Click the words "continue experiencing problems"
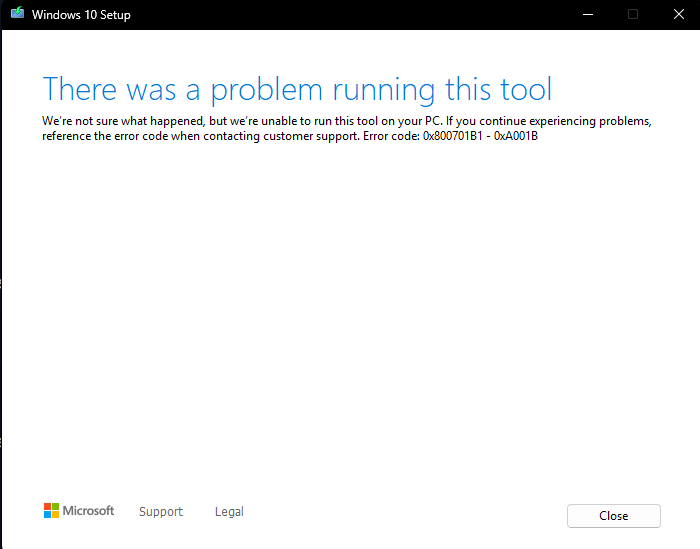Image resolution: width=700 pixels, height=549 pixels. [x=565, y=121]
